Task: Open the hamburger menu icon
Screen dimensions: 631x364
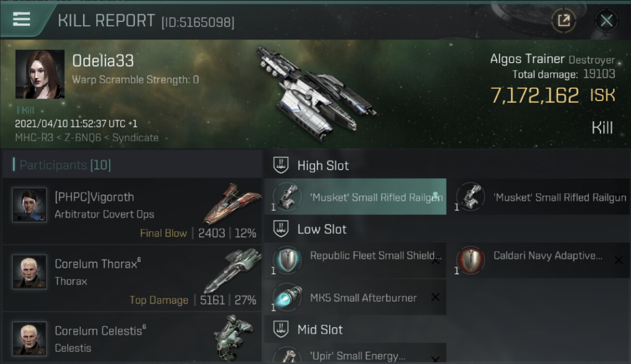Action: pos(21,19)
